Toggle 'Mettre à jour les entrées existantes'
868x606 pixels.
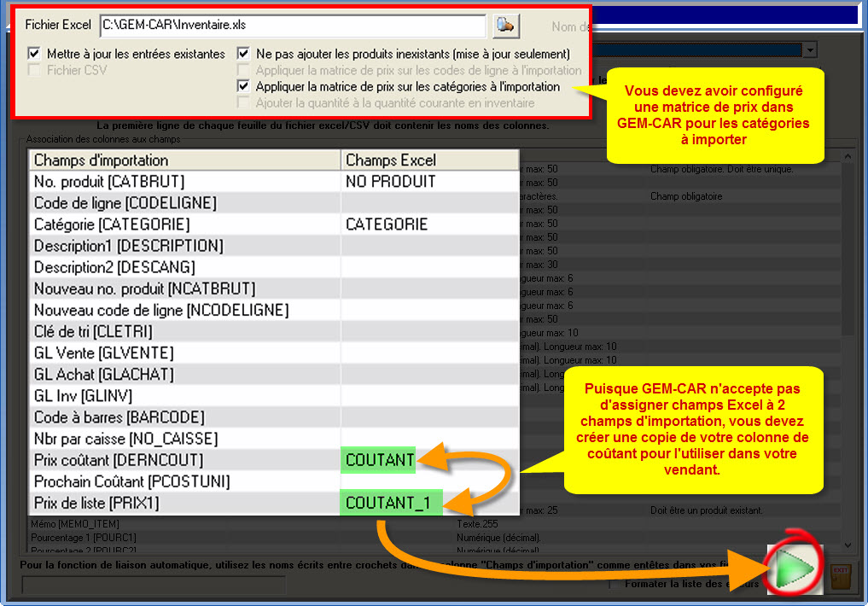tap(34, 54)
